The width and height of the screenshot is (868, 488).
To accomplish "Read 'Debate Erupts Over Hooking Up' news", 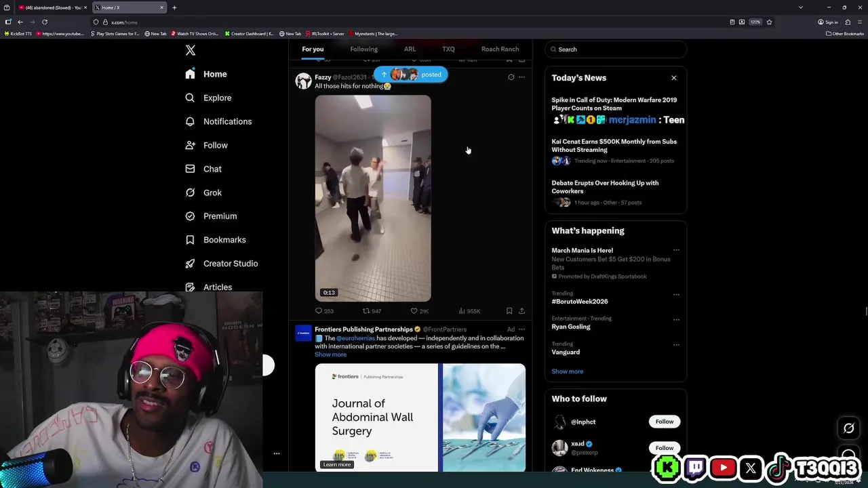I will click(x=605, y=187).
